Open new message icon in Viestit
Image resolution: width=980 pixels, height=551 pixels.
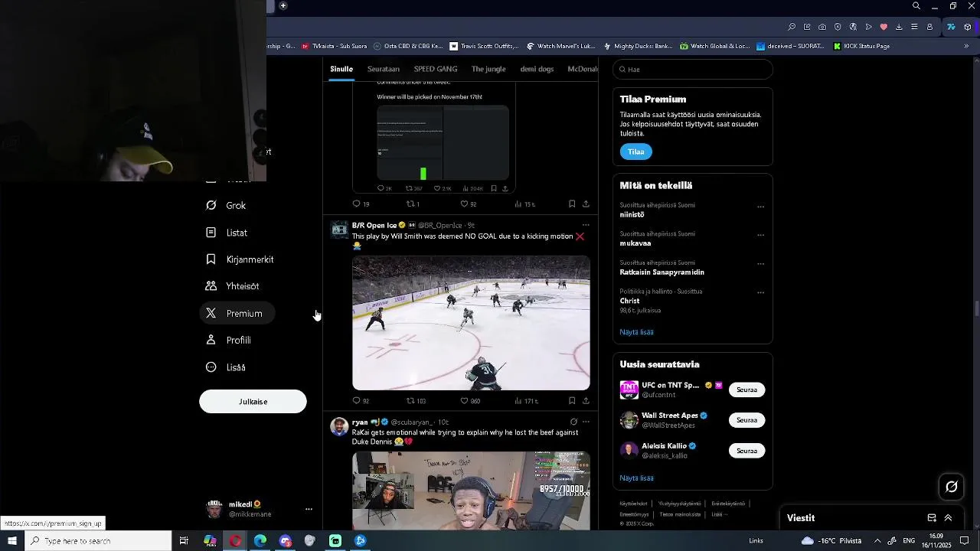pyautogui.click(x=932, y=518)
